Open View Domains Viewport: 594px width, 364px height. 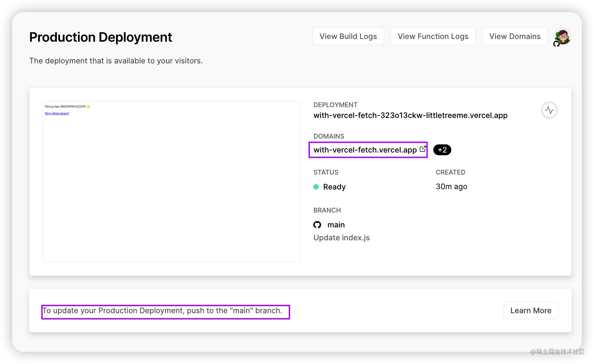tap(515, 36)
